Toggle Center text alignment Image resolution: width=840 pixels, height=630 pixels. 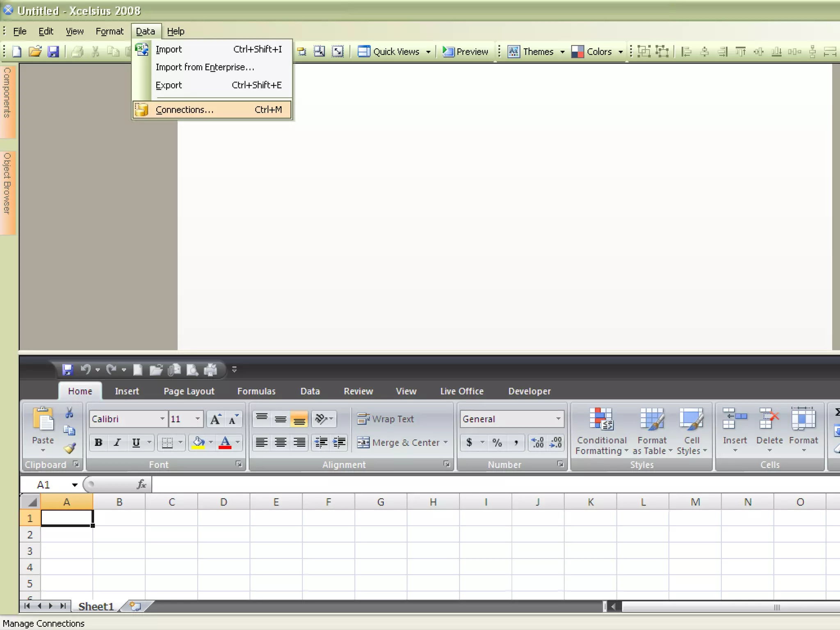281,443
